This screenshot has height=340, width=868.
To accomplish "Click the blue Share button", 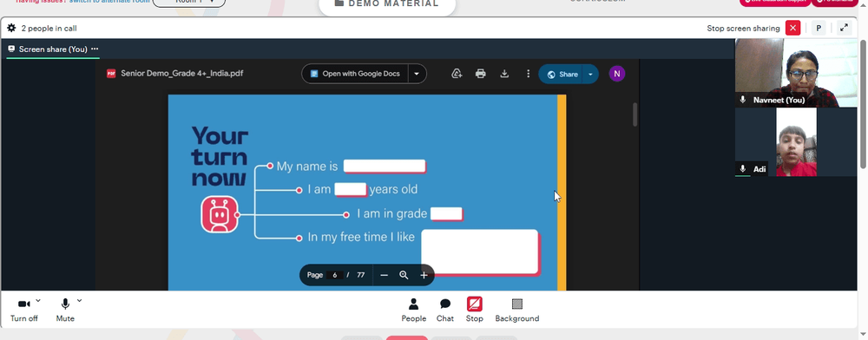I will coord(562,74).
